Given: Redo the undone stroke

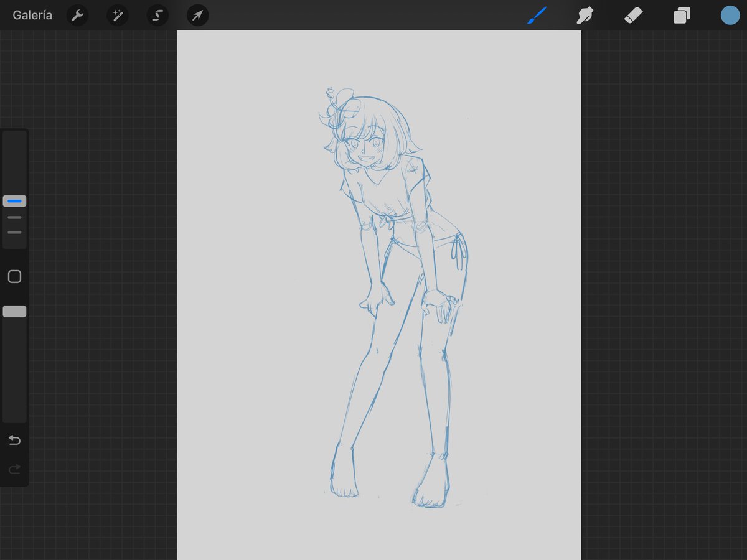Looking at the screenshot, I should [14, 469].
